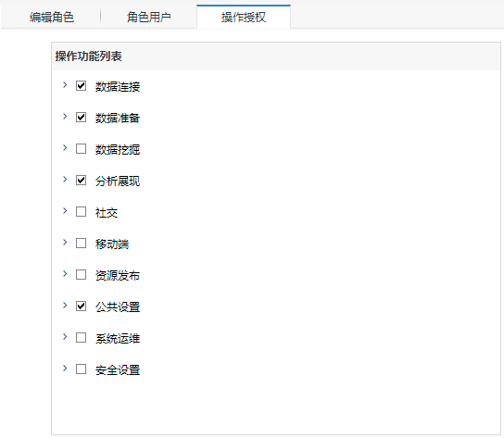Expand the 分析展现 tree node
Screen dimensions: 504x438
[65, 180]
